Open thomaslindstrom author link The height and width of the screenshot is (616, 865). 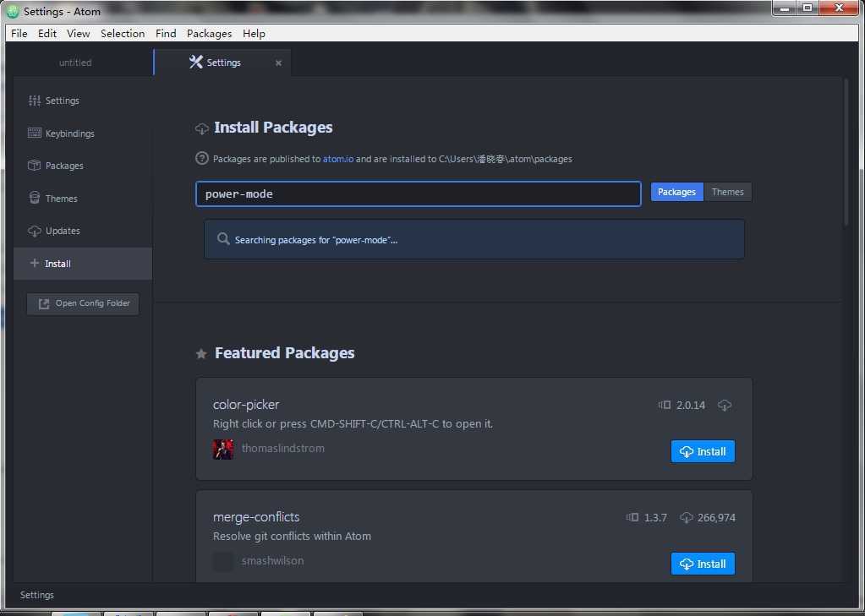(283, 449)
